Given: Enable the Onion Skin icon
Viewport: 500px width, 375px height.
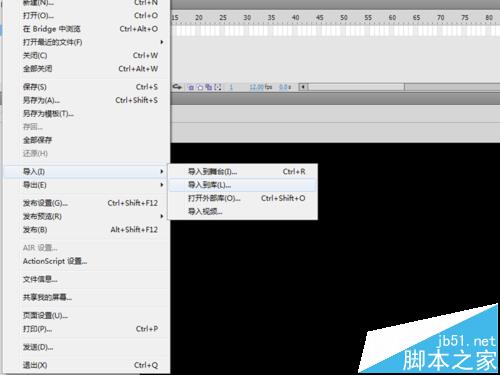Looking at the screenshot, I should (x=191, y=87).
